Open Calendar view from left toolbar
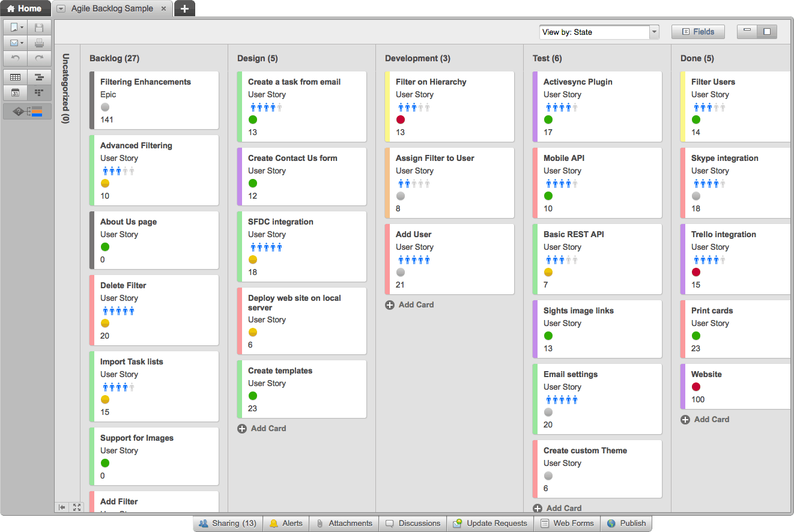 pos(16,92)
